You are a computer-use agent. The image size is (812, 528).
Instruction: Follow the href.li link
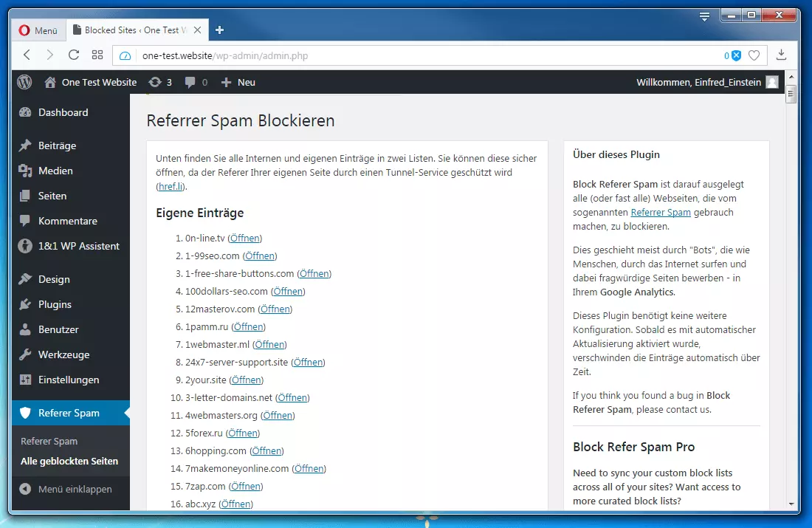tap(171, 187)
